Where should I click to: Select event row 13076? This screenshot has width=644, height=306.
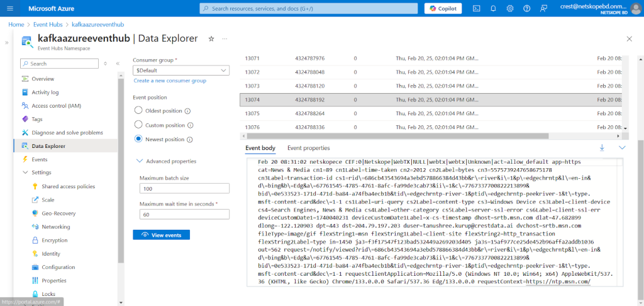point(431,127)
